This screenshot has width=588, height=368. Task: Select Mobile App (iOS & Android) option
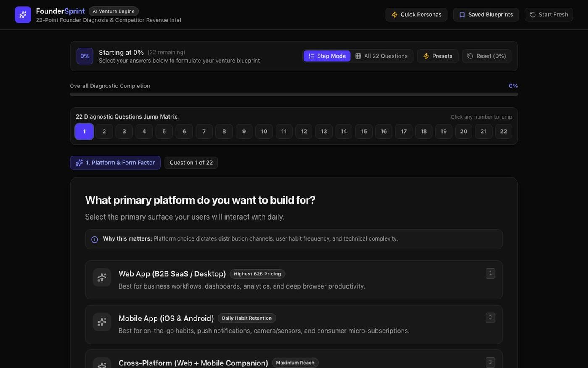[294, 324]
